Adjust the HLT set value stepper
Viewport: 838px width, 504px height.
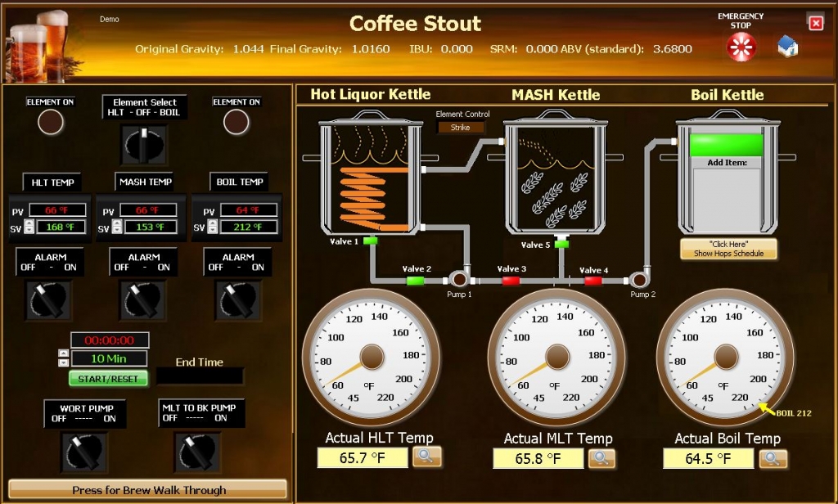pos(29,227)
